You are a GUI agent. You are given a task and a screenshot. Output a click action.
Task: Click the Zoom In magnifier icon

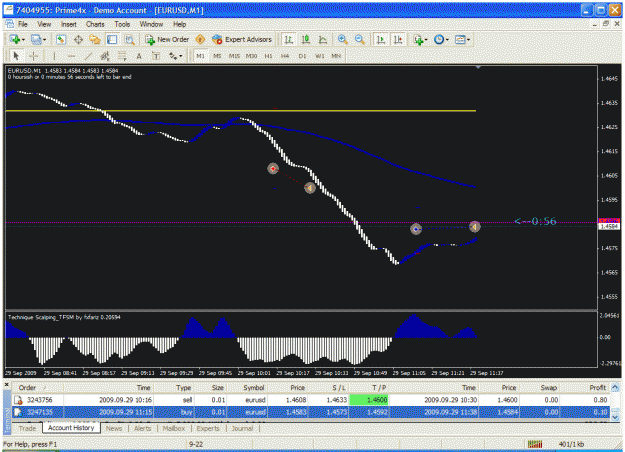(342, 39)
